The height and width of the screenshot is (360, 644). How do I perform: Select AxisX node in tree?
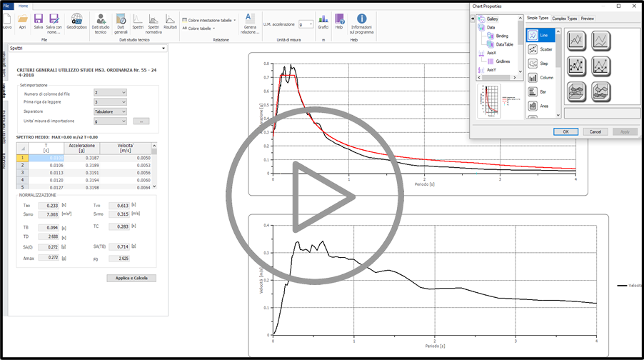point(492,53)
